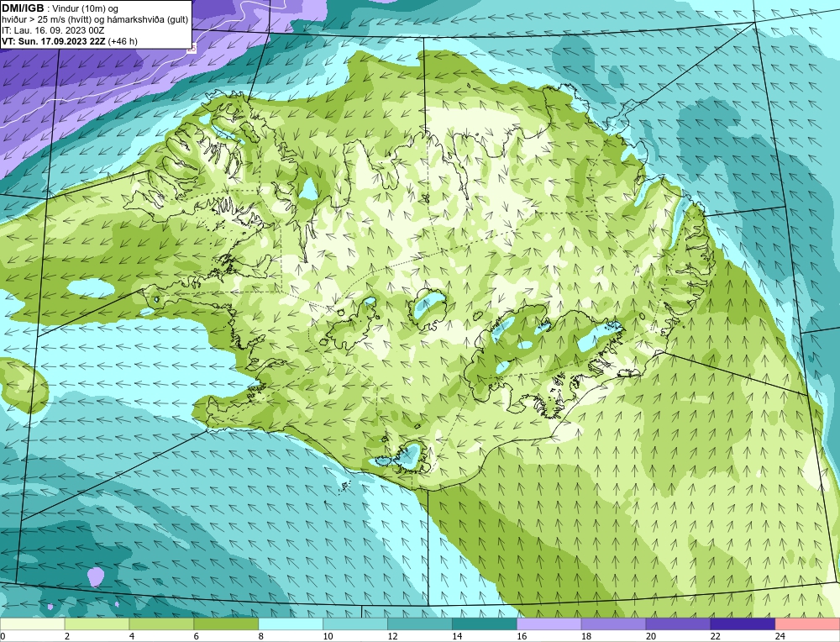Click the 20-22 m/s violet swatch
The height and width of the screenshot is (642, 840).
point(678,624)
